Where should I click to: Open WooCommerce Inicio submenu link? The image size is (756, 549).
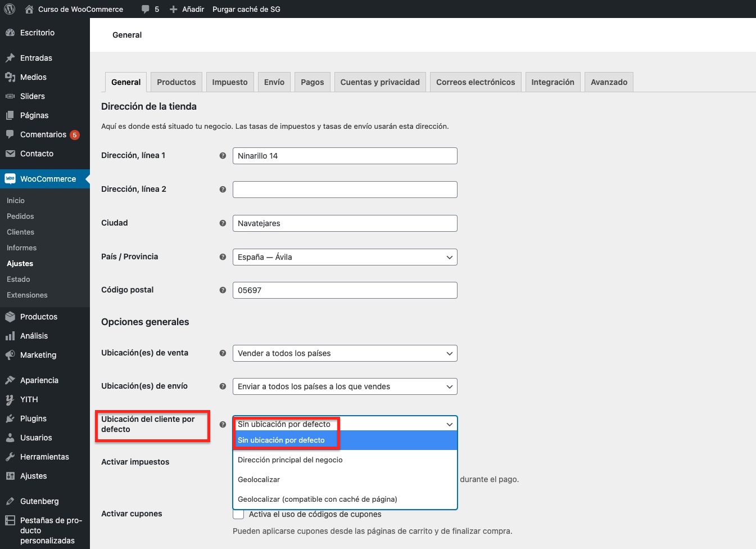click(x=16, y=201)
